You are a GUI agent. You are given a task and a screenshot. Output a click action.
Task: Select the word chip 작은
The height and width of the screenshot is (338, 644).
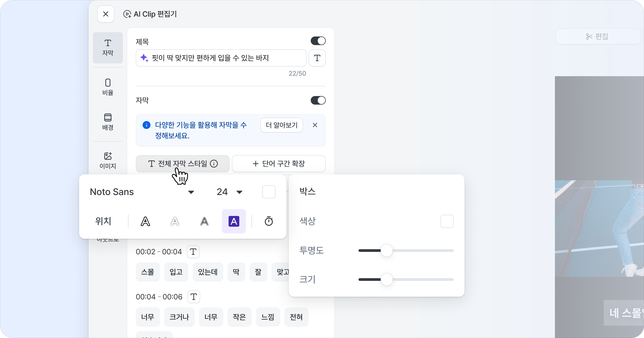coord(240,317)
